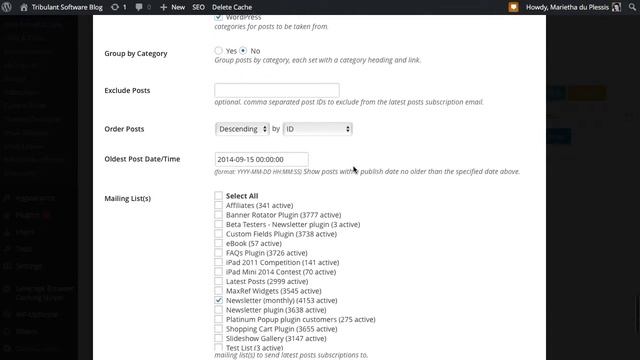The width and height of the screenshot is (640, 360).
Task: Check the Select All mailing lists box
Action: tap(219, 196)
